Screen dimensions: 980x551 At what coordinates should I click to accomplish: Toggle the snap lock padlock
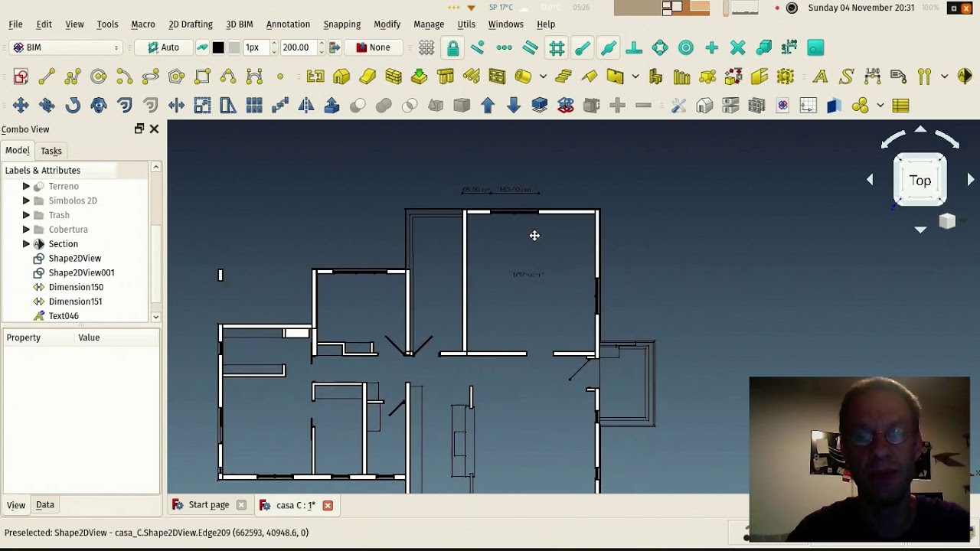pyautogui.click(x=452, y=47)
